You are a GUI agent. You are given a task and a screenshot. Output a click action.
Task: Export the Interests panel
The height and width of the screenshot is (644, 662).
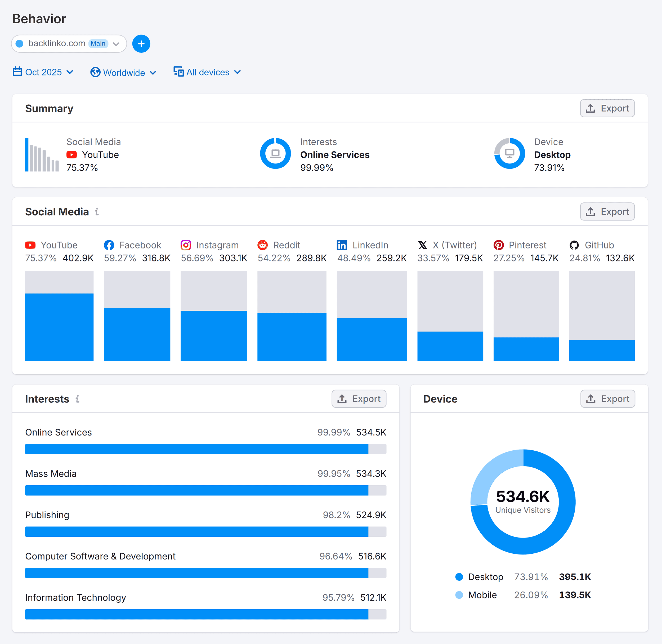click(359, 399)
